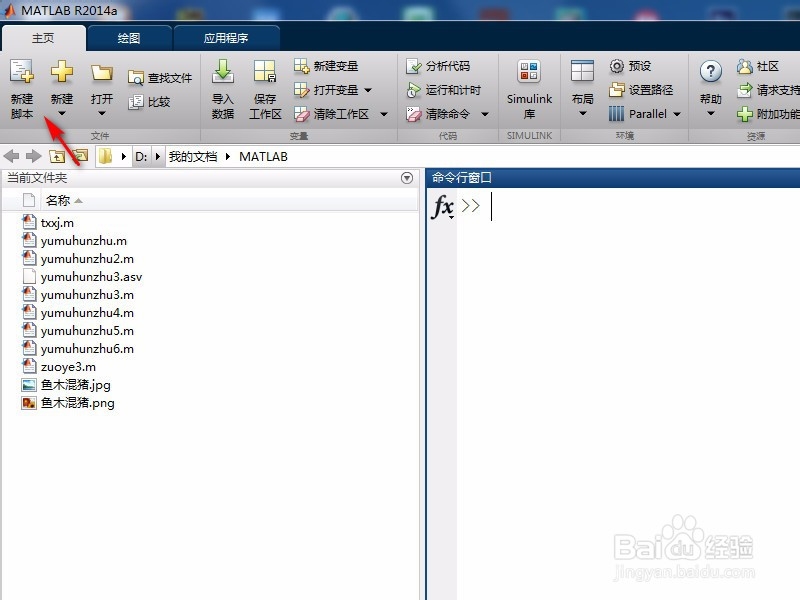Click the fx function browser icon
Viewport: 800px width, 600px height.
pyautogui.click(x=442, y=207)
